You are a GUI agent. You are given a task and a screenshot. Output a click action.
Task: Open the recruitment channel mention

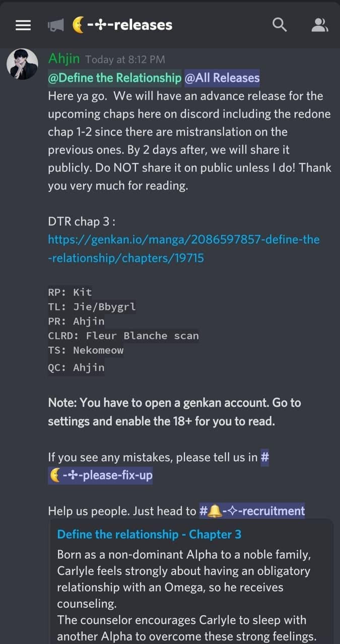(x=252, y=511)
